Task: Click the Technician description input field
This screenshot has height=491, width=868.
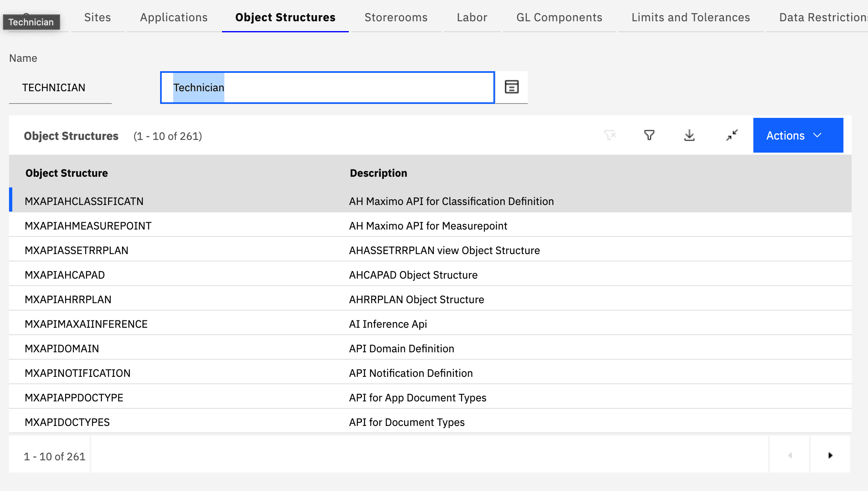Action: pos(328,88)
